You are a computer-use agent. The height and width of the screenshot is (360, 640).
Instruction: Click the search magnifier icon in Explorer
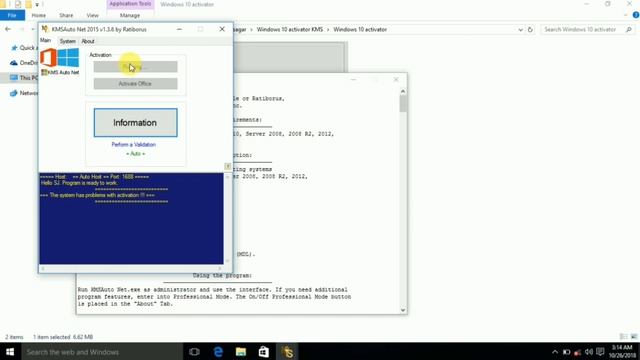tap(629, 29)
